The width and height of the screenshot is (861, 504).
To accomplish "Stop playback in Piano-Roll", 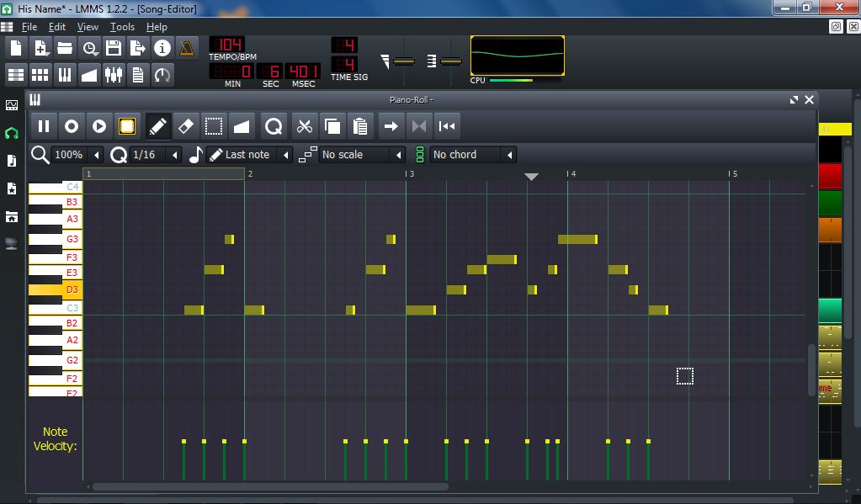I will coord(127,126).
